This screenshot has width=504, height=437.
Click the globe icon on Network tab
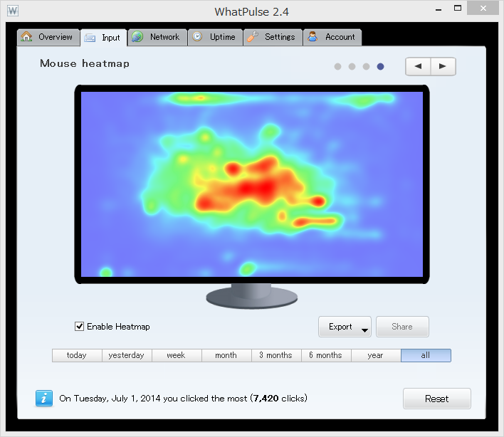(137, 36)
